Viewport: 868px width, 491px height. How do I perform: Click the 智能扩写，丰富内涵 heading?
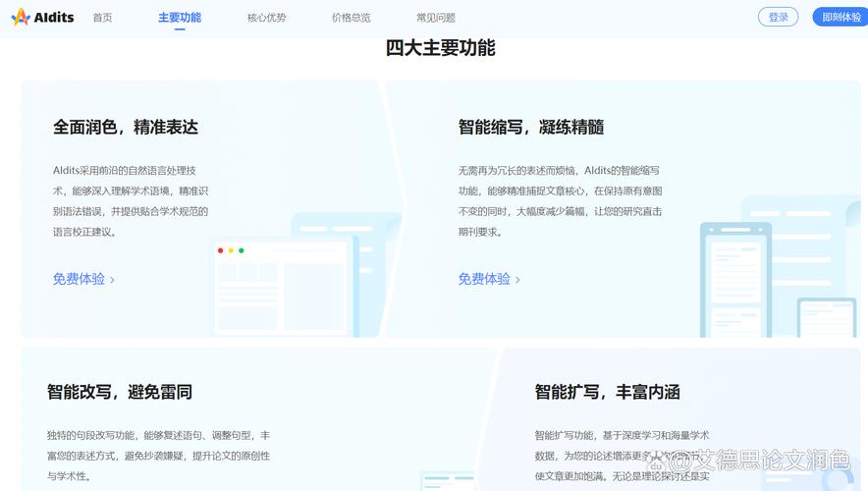pyautogui.click(x=607, y=392)
